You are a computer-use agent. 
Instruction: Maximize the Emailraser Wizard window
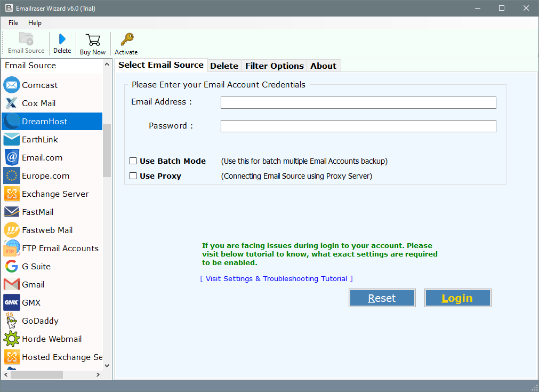click(502, 8)
